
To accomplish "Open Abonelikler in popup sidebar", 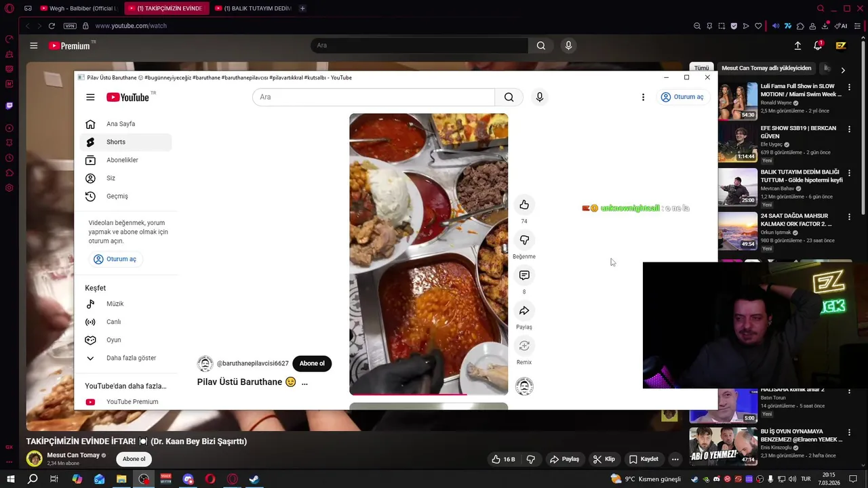I will tap(125, 160).
